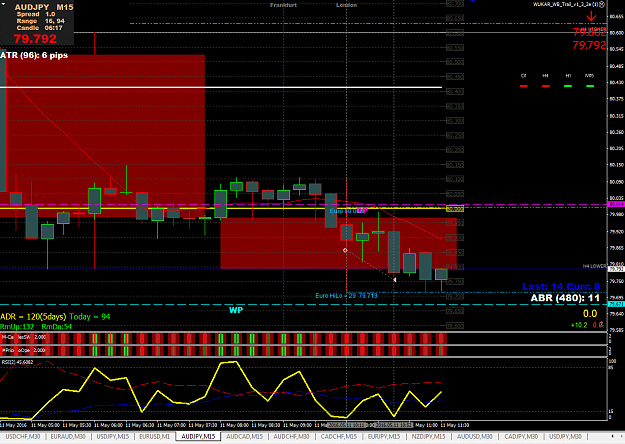This screenshot has width=625, height=444.
Task: Click the RmDn:54 text
Action: 57,327
